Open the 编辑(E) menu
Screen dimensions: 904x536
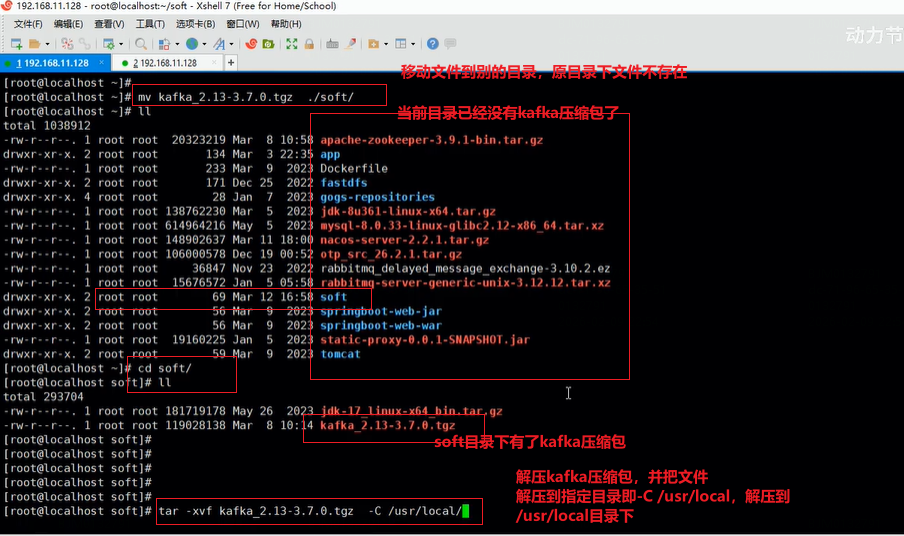[68, 24]
